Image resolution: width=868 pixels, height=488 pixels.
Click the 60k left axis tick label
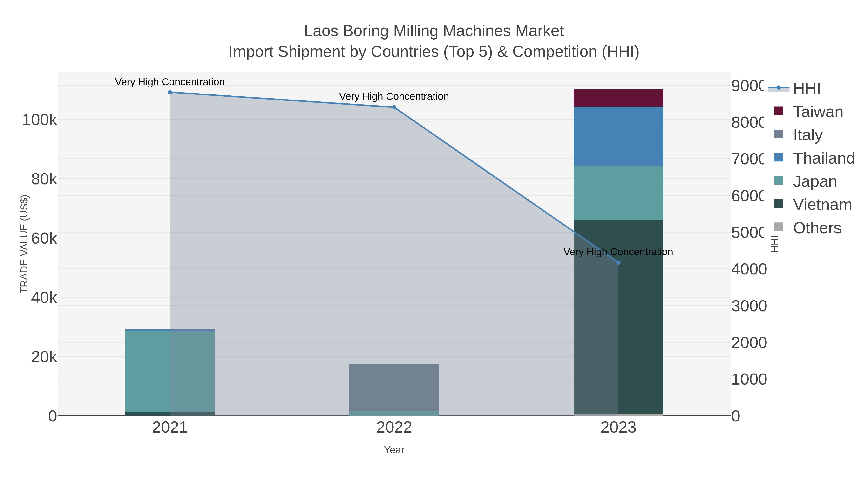click(44, 238)
